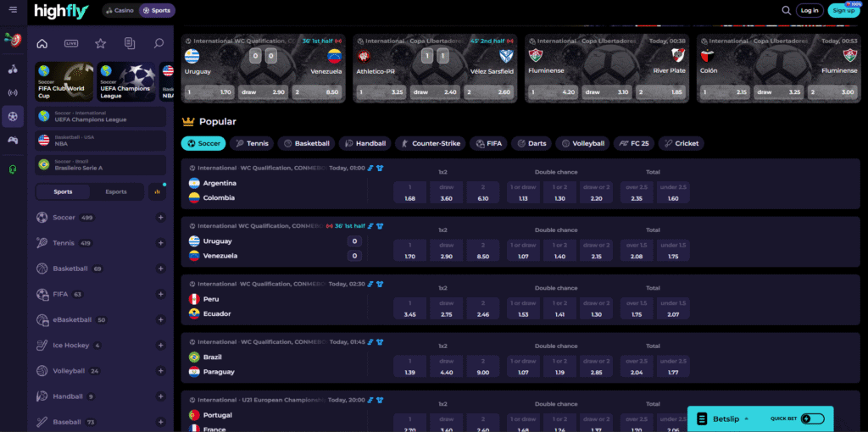Click Soccer ball icon in sports list
Image resolution: width=868 pixels, height=432 pixels.
pos(42,218)
